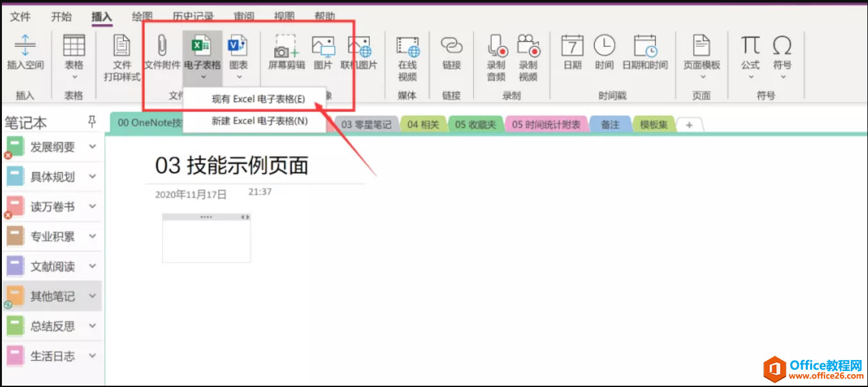This screenshot has height=387, width=868.
Task: Expand the 总结反思 notebook chevron
Action: click(x=92, y=326)
